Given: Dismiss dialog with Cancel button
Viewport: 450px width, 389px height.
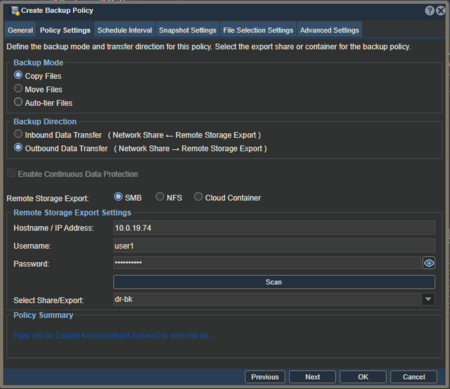Looking at the screenshot, I should pos(414,377).
